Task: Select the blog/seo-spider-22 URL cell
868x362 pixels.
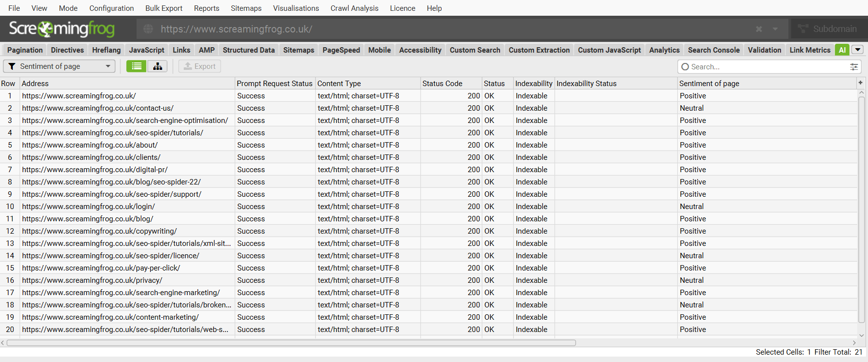Action: coord(128,181)
